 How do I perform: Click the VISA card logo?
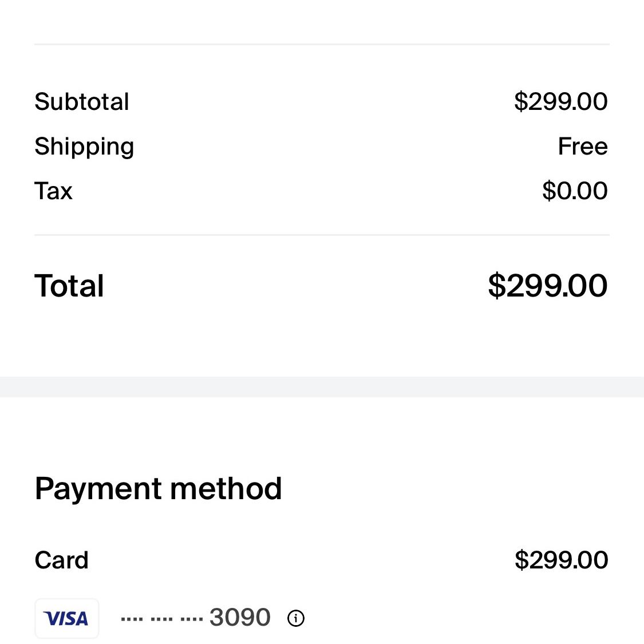(x=66, y=618)
